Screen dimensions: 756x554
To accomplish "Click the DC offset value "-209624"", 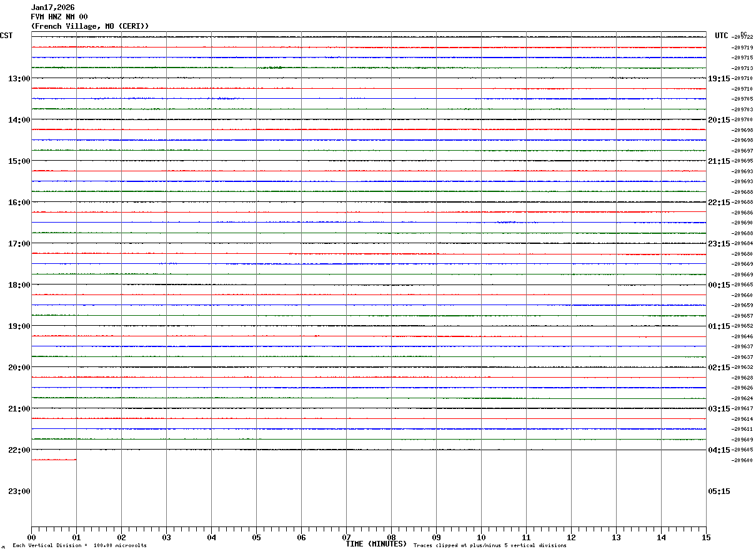I will pos(743,398).
